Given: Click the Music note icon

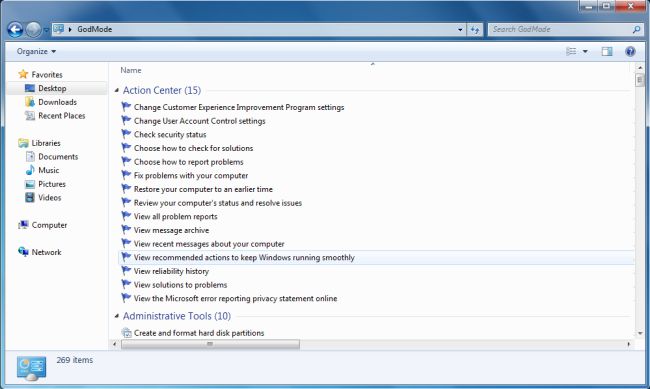Looking at the screenshot, I should [x=30, y=170].
